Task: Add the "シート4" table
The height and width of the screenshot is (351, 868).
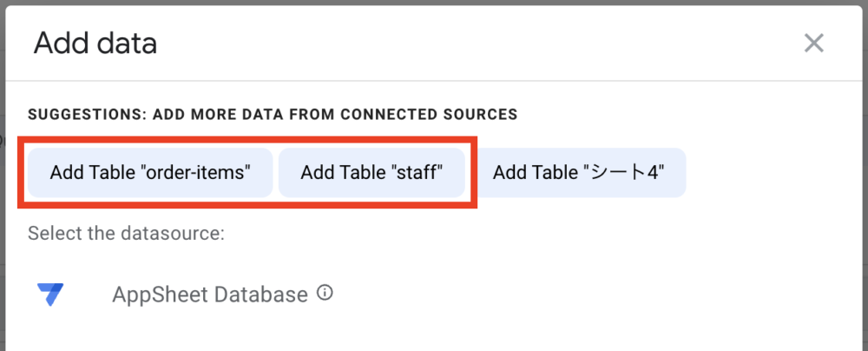Action: [579, 172]
